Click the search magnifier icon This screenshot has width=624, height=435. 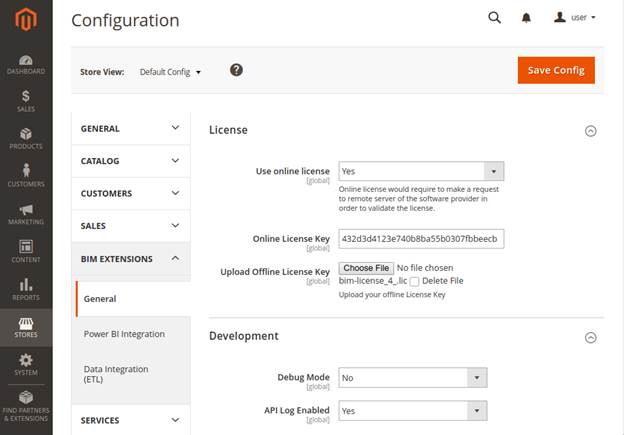(x=494, y=18)
